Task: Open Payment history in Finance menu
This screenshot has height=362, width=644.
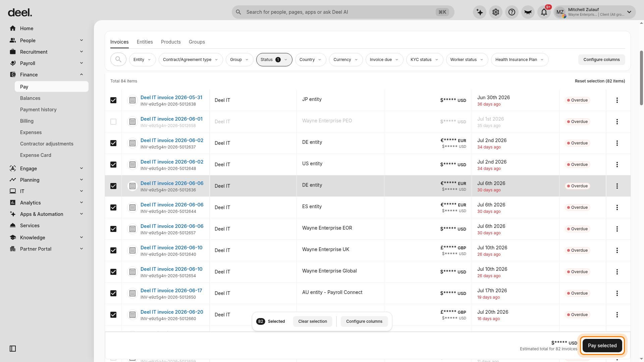Action: click(38, 110)
